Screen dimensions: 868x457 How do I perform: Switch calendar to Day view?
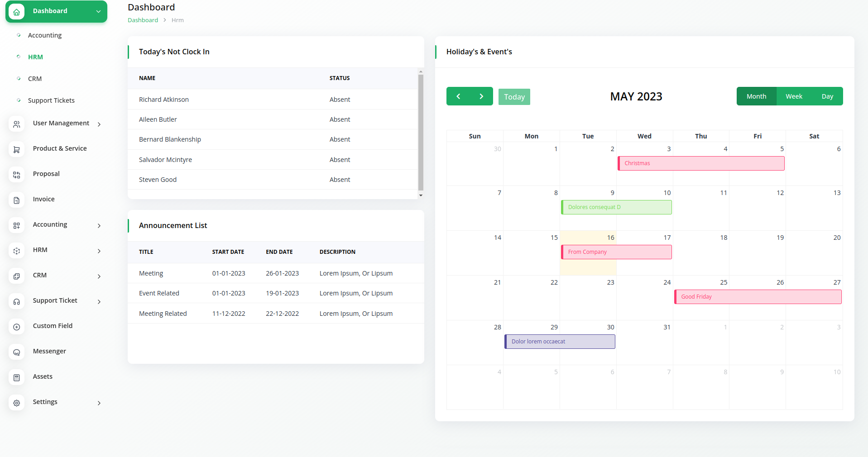pyautogui.click(x=827, y=96)
